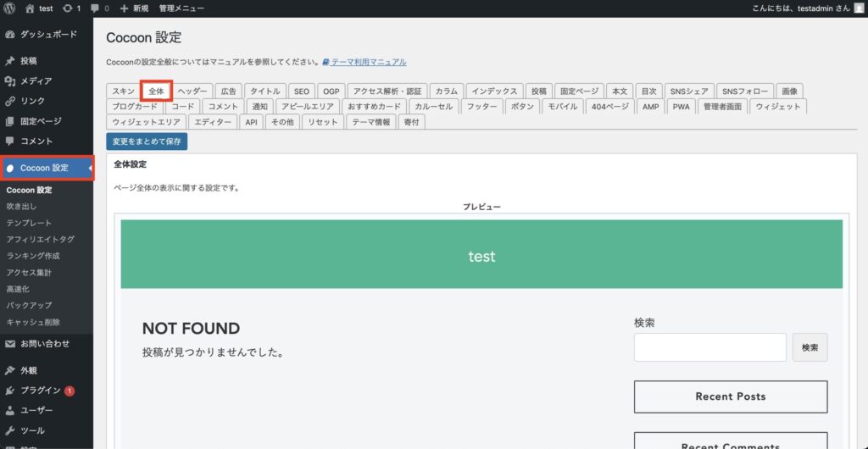Open the comments bubble icon in admin bar
Image resolution: width=868 pixels, height=449 pixels.
coord(95,8)
